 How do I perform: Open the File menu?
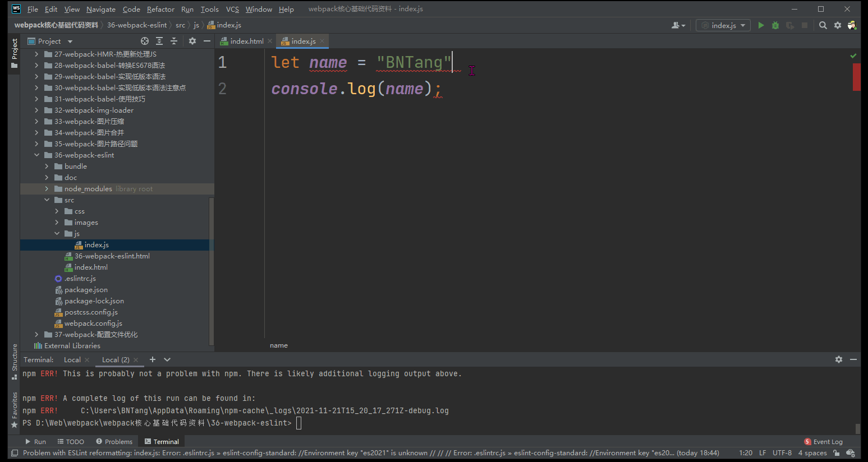click(x=33, y=9)
